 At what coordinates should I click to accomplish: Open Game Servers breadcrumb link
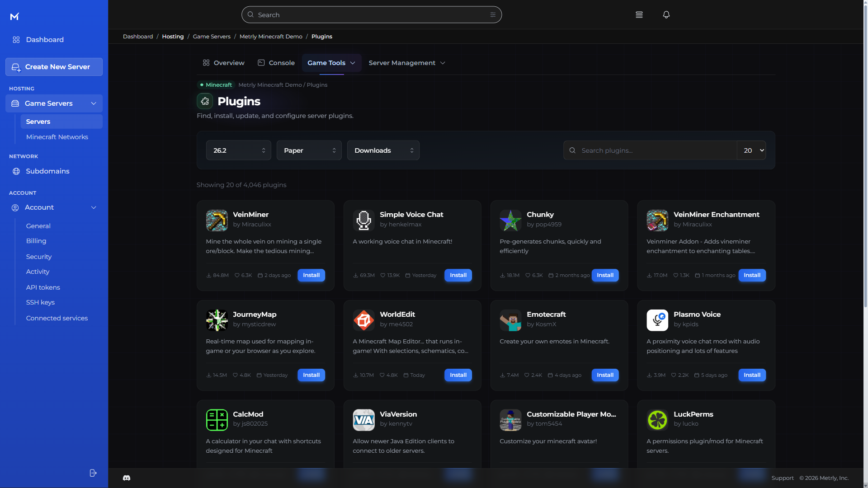point(212,37)
